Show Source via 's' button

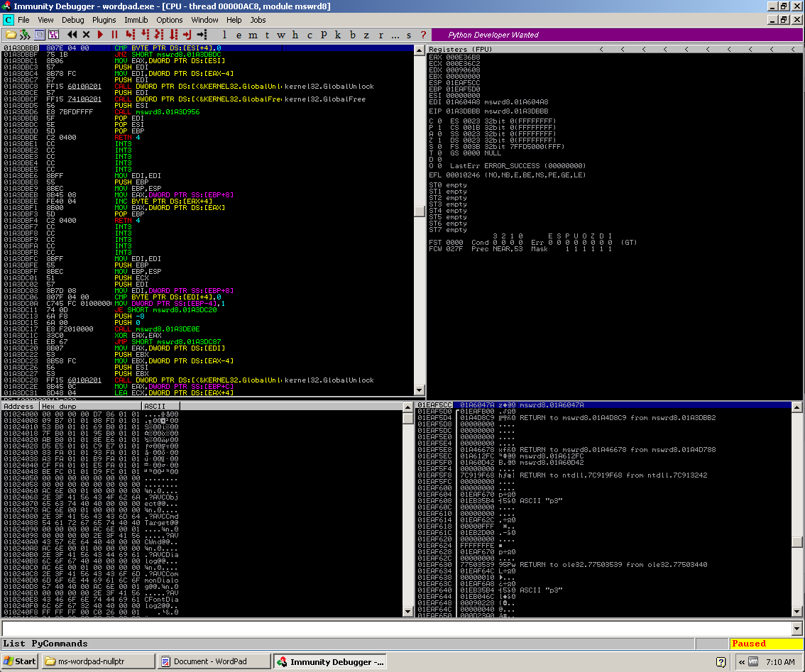click(x=409, y=35)
